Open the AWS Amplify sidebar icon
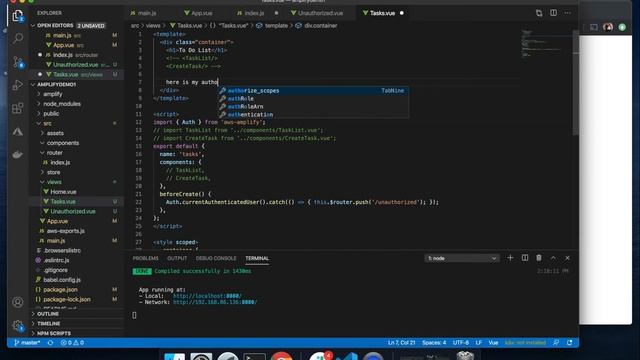This screenshot has width=640, height=360. coord(18,131)
